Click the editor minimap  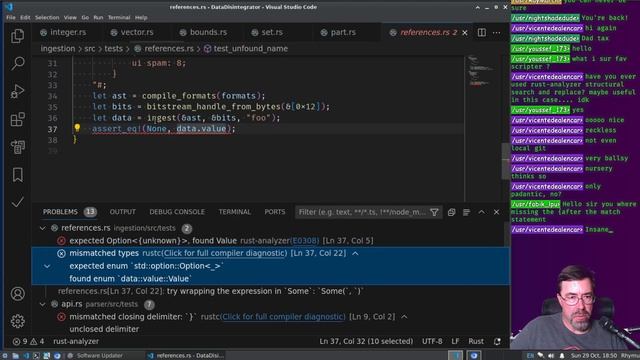[x=482, y=128]
